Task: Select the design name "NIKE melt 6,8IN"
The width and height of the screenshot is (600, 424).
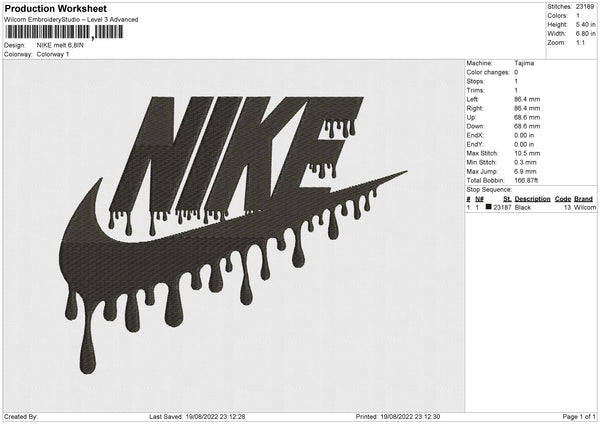Action: point(60,45)
